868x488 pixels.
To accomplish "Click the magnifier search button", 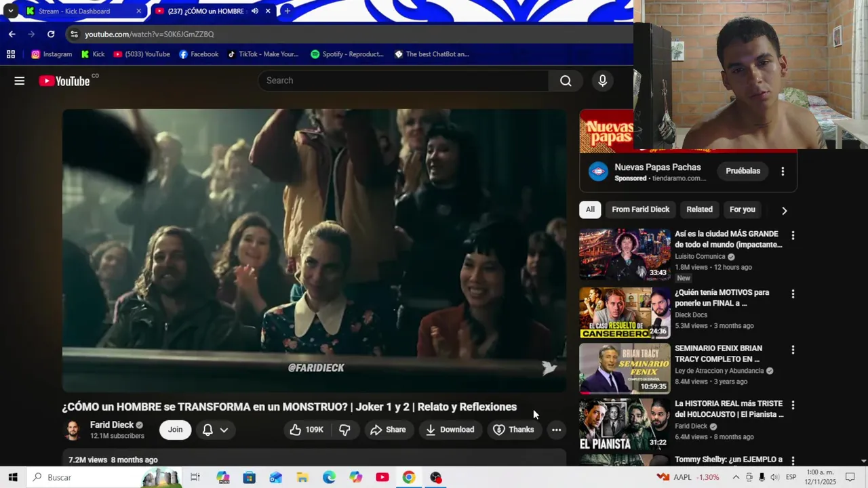I will coord(566,81).
